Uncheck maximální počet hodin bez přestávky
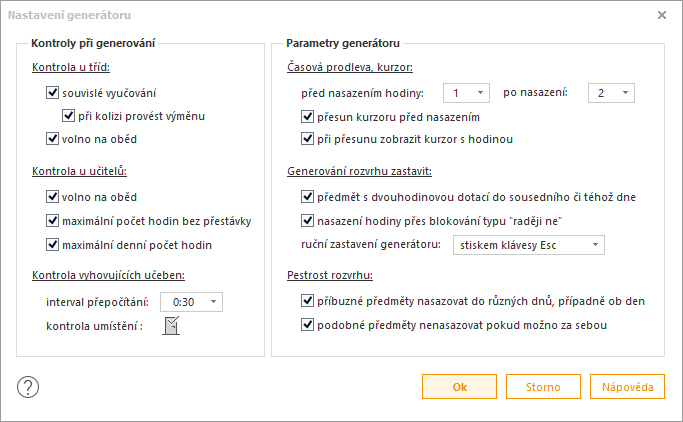 pyautogui.click(x=52, y=221)
